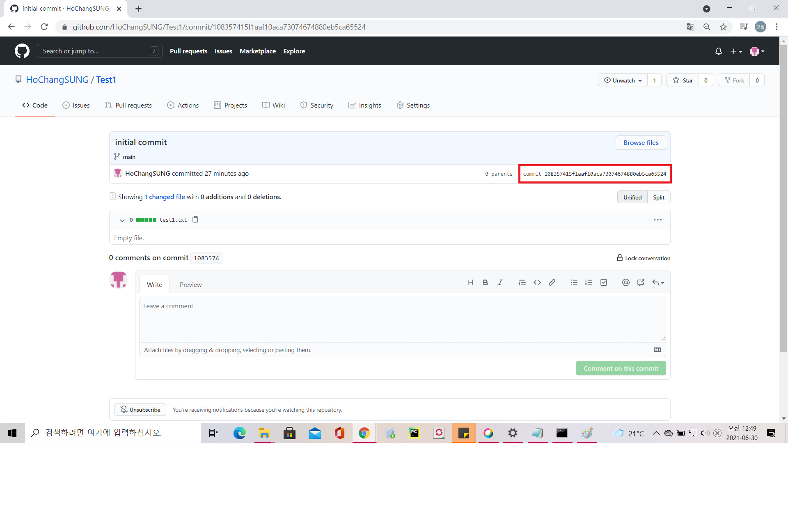Add a task list icon
Image resolution: width=788 pixels, height=532 pixels.
point(604,282)
